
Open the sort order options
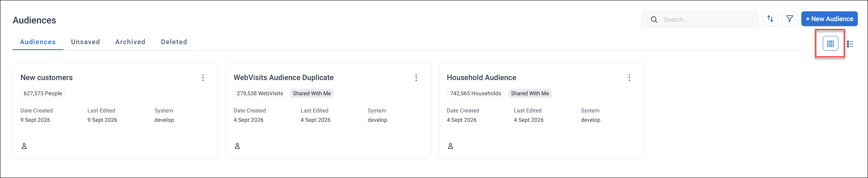pos(770,19)
